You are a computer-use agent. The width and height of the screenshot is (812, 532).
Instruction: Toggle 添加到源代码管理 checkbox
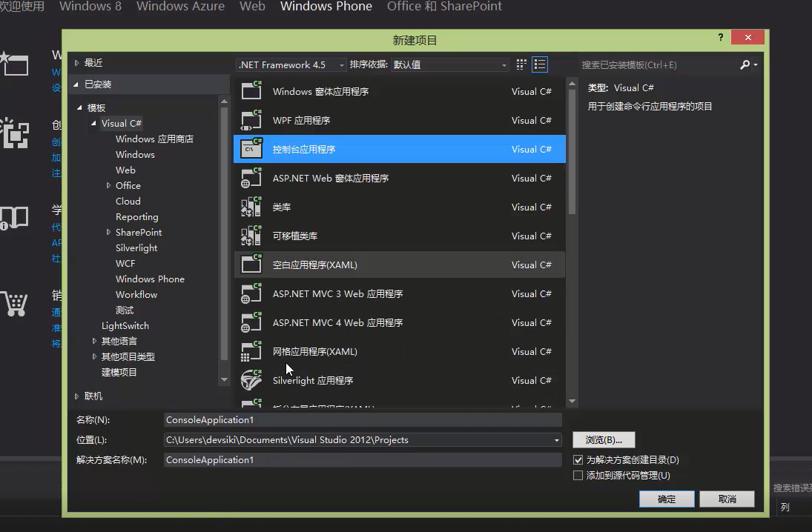tap(578, 475)
